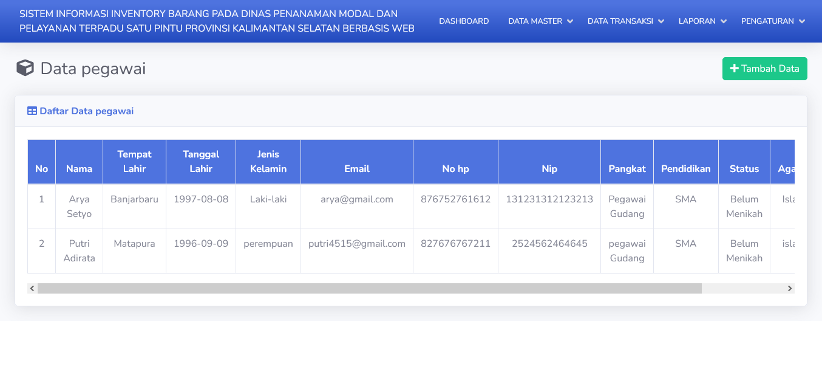Expand the Data Master dropdown chevron
The image size is (822, 390).
tap(570, 21)
